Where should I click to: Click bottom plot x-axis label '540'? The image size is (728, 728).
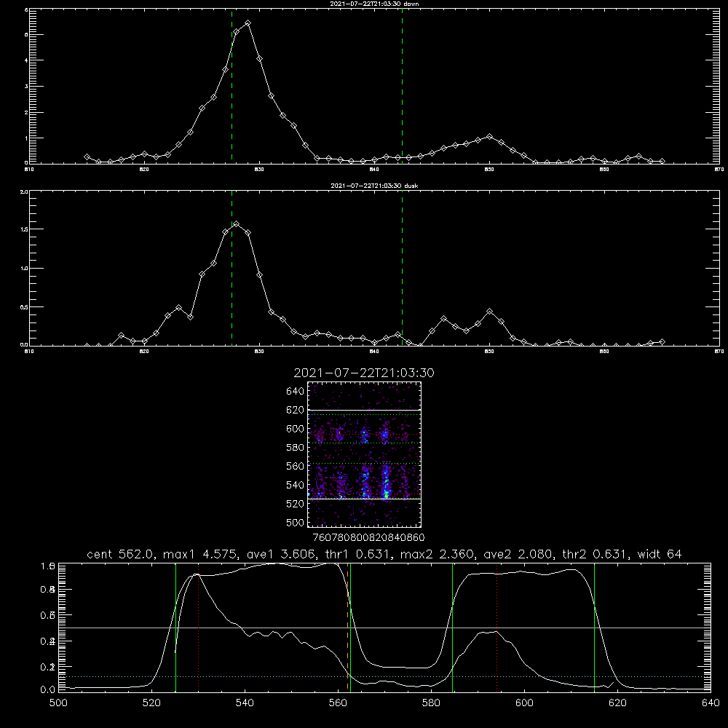click(245, 703)
